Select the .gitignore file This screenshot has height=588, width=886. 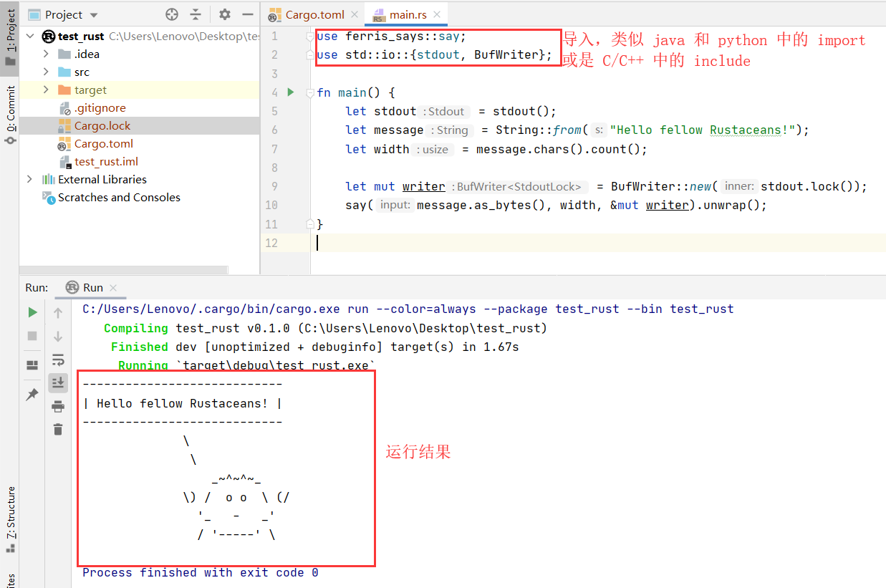pos(100,107)
